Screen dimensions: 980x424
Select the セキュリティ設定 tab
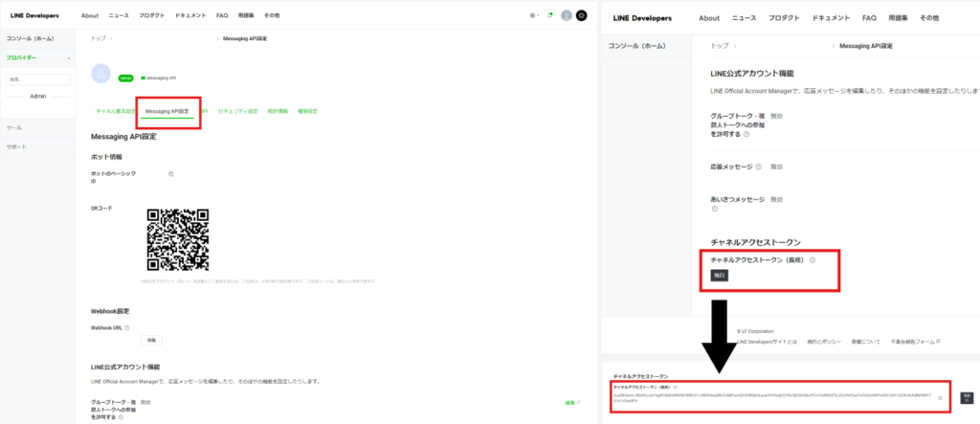pos(238,111)
